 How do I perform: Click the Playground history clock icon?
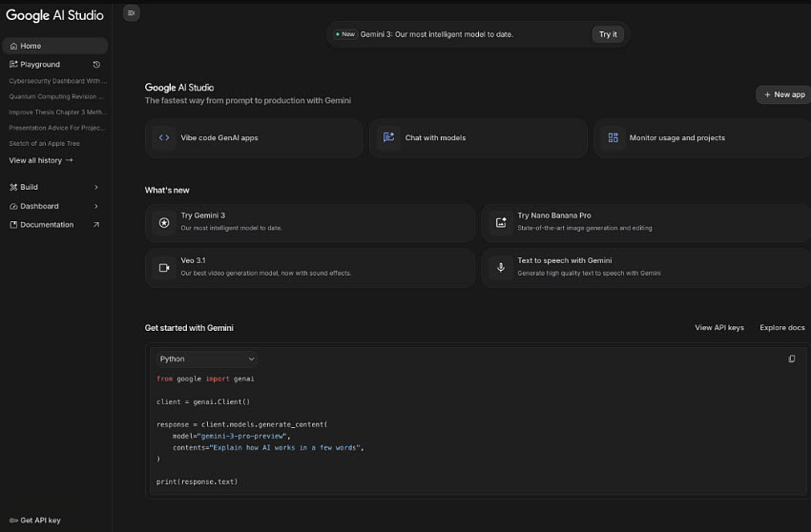tap(96, 65)
